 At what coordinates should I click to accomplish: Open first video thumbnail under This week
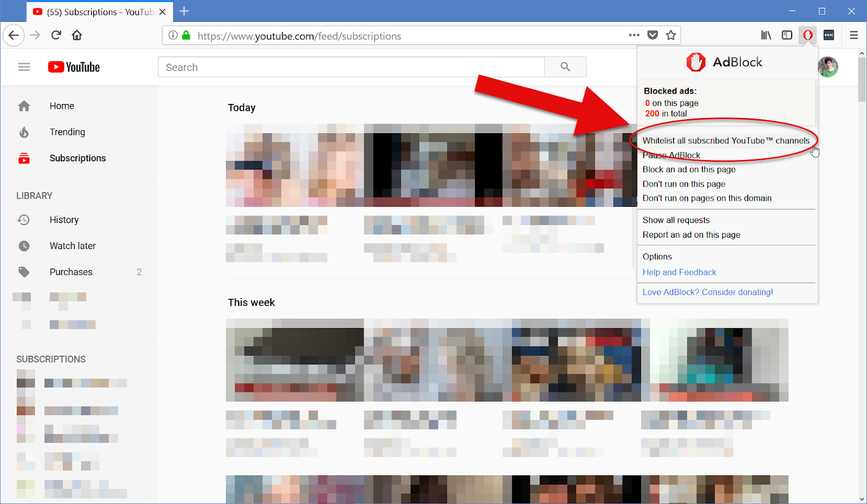click(x=295, y=360)
